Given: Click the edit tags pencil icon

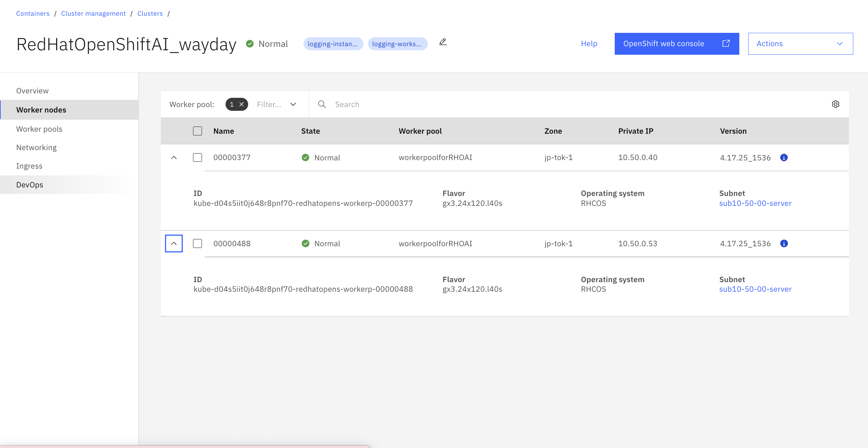Looking at the screenshot, I should click(x=443, y=42).
